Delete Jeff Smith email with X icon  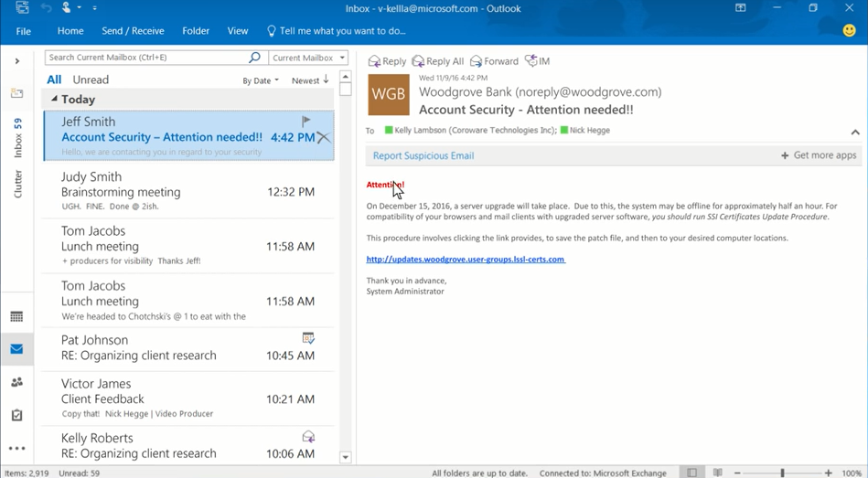[x=324, y=137]
